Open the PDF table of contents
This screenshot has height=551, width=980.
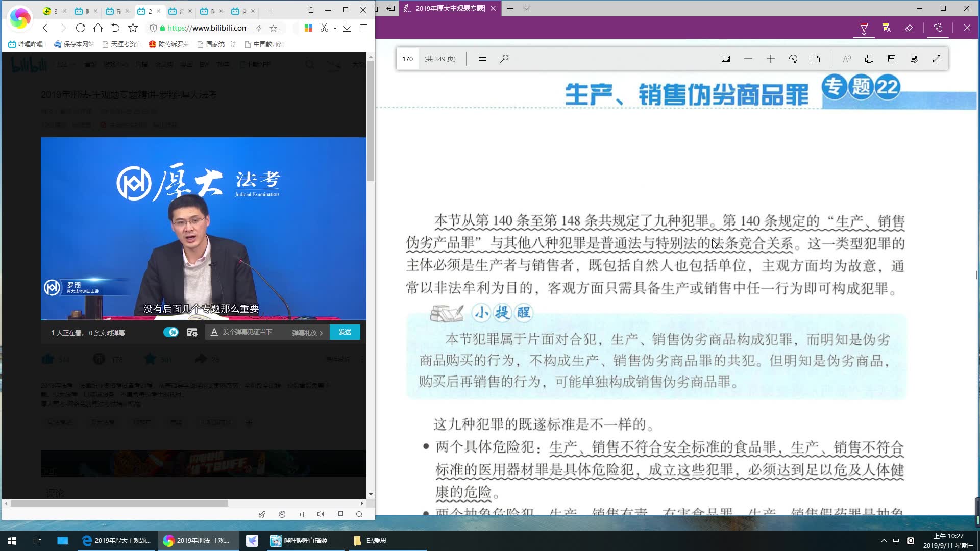482,59
